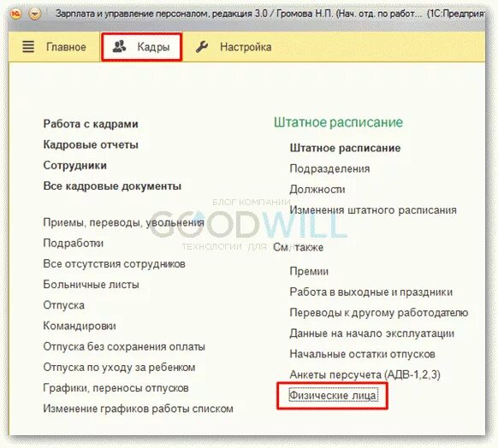Open the Подработки journal
Image resolution: width=498 pixels, height=448 pixels.
pyautogui.click(x=74, y=243)
